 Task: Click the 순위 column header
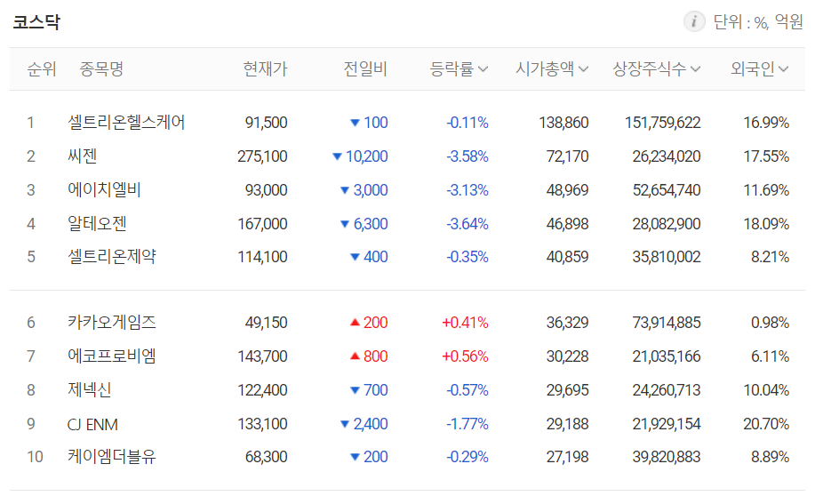click(x=42, y=68)
